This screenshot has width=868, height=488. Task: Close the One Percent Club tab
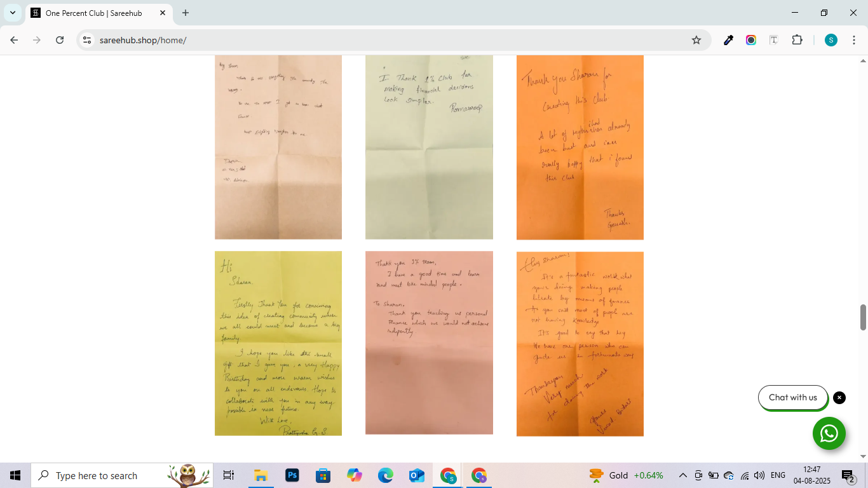click(163, 13)
